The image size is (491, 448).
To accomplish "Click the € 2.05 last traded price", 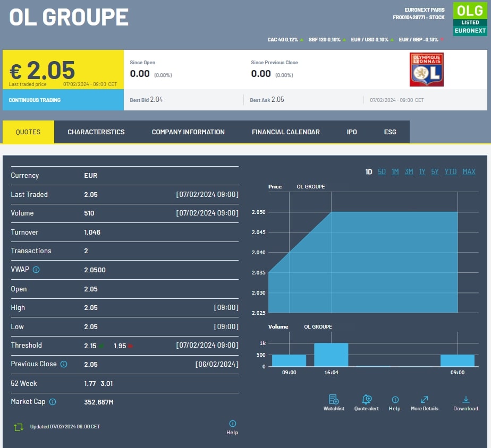I will coord(43,70).
